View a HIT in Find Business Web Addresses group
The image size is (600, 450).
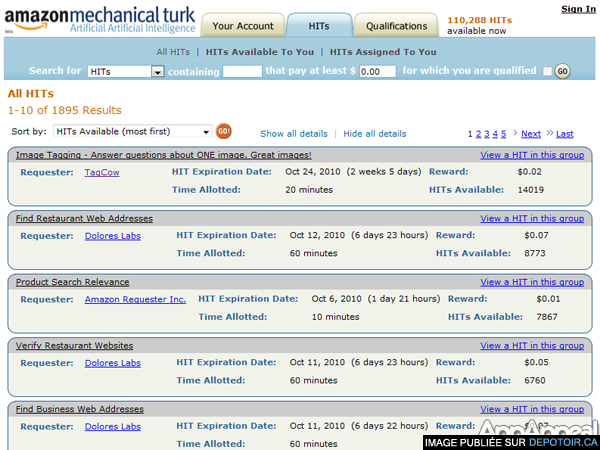532,409
